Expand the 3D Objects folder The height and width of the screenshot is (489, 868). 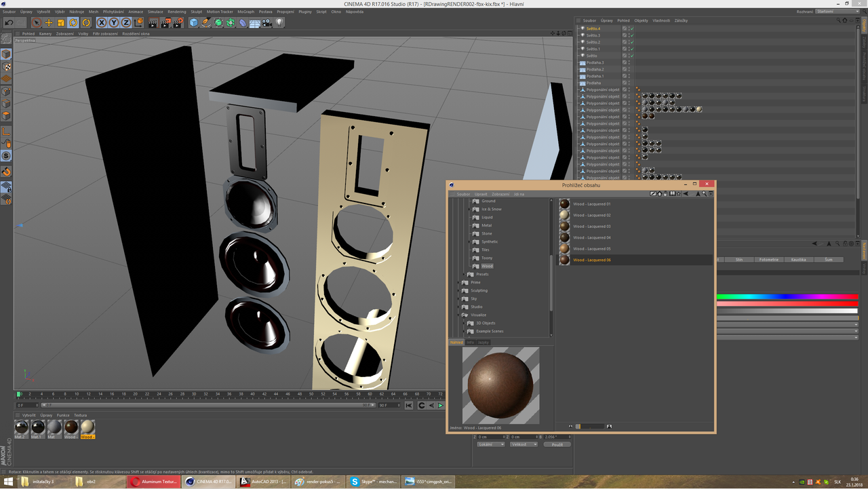[x=465, y=323]
